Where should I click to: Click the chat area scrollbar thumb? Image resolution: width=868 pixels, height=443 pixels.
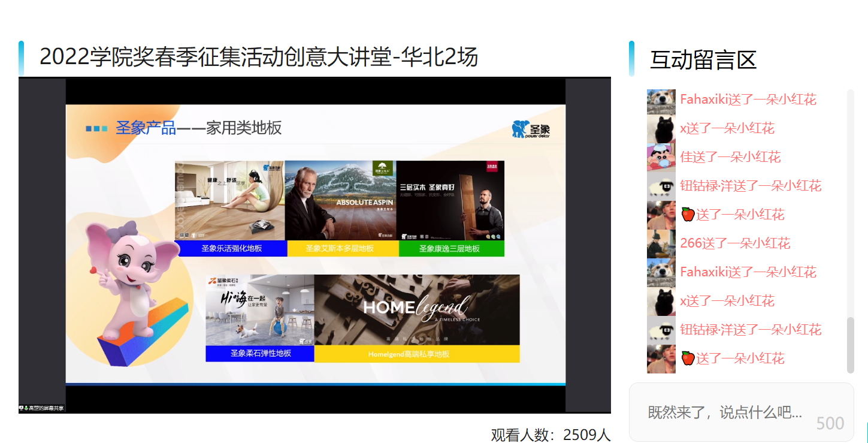click(850, 346)
